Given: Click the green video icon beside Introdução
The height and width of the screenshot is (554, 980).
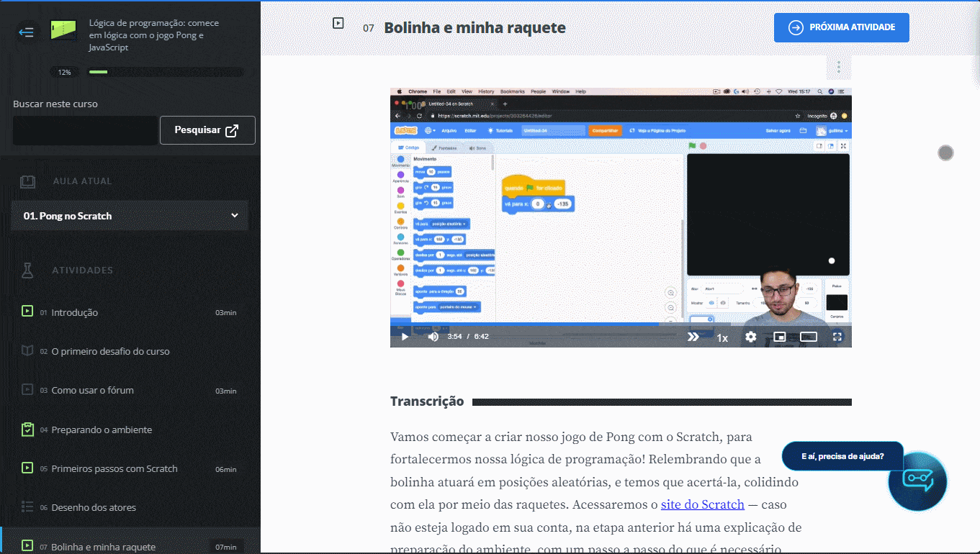Looking at the screenshot, I should pos(27,311).
